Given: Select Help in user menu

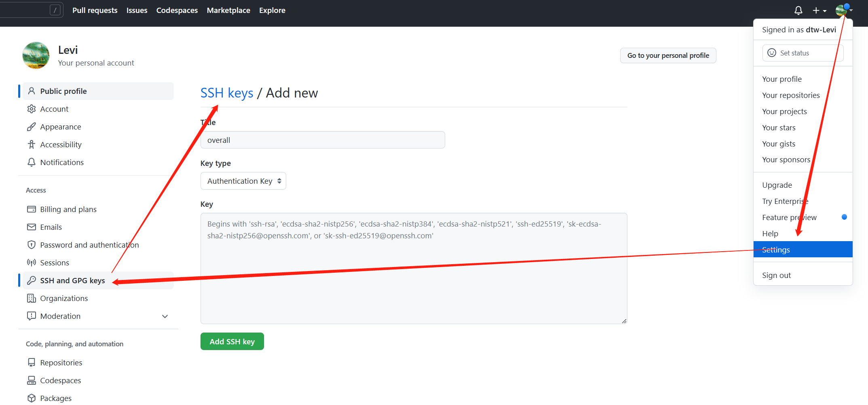Looking at the screenshot, I should click(803, 233).
